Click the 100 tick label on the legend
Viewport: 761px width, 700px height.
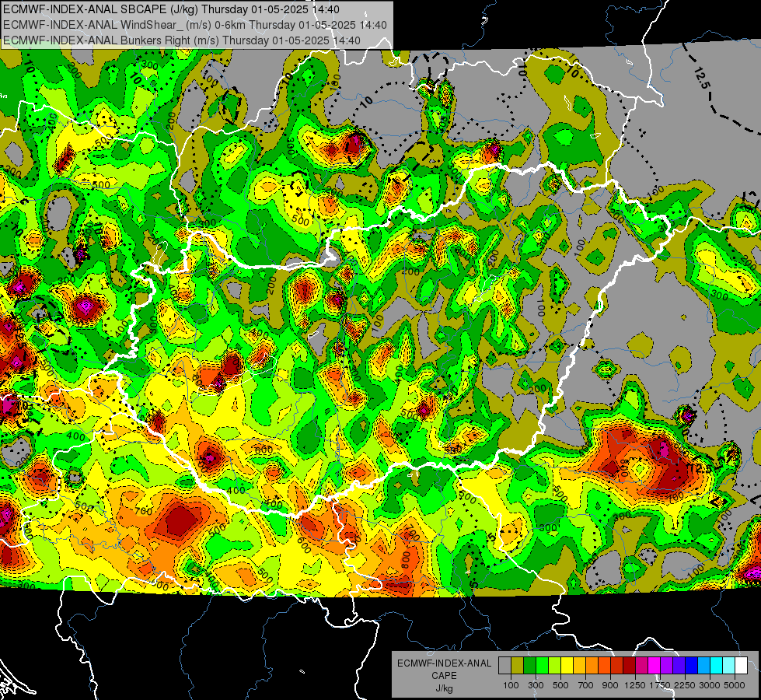[x=511, y=685]
